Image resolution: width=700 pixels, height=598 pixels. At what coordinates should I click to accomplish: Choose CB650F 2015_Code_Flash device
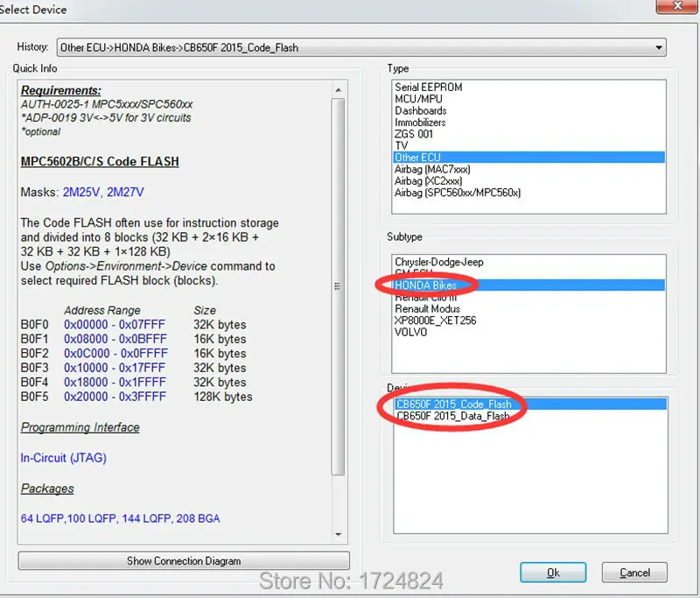click(x=531, y=405)
